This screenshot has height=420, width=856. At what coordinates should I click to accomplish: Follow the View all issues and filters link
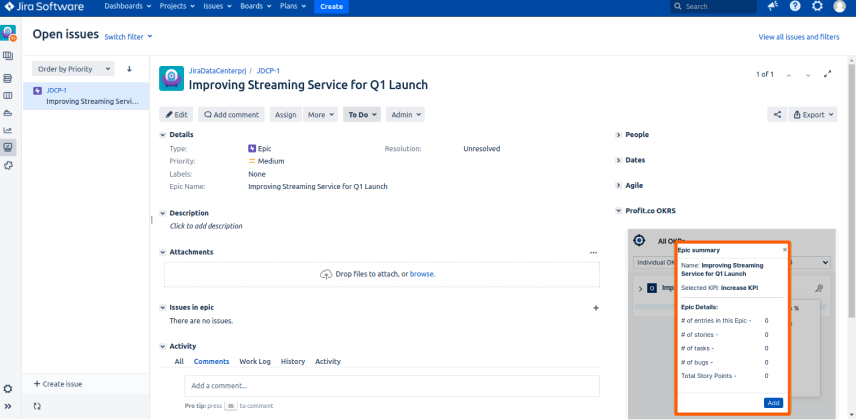[x=799, y=37]
